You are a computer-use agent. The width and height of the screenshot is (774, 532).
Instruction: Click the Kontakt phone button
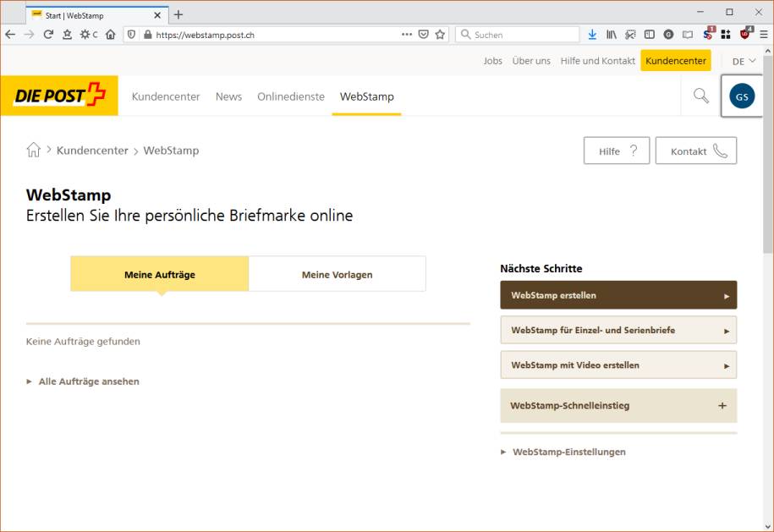coord(695,151)
